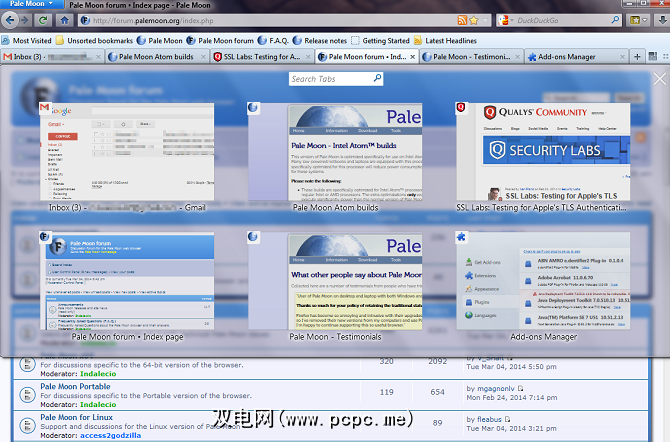The height and width of the screenshot is (442, 670).
Task: Open the Latest Headlines feed bookmark
Action: (x=445, y=41)
